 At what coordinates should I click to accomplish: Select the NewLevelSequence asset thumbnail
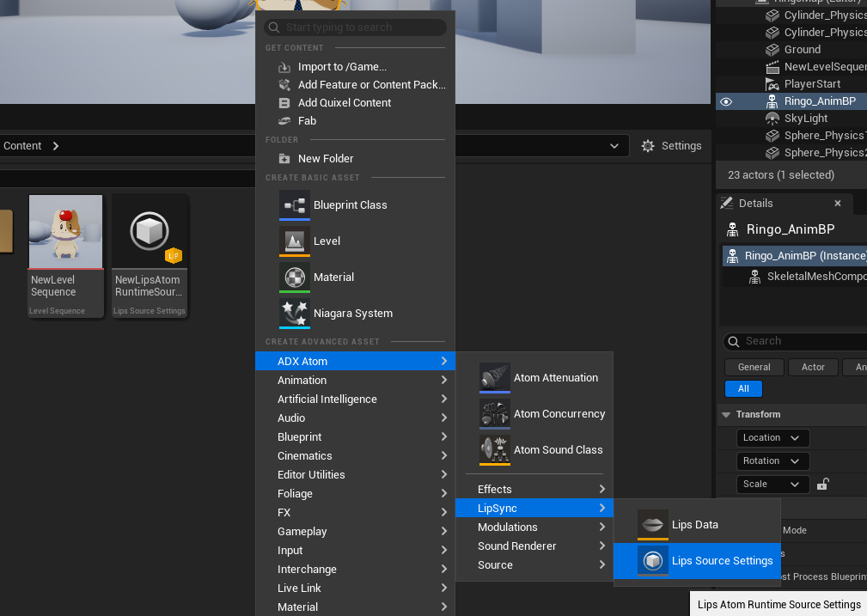[65, 232]
